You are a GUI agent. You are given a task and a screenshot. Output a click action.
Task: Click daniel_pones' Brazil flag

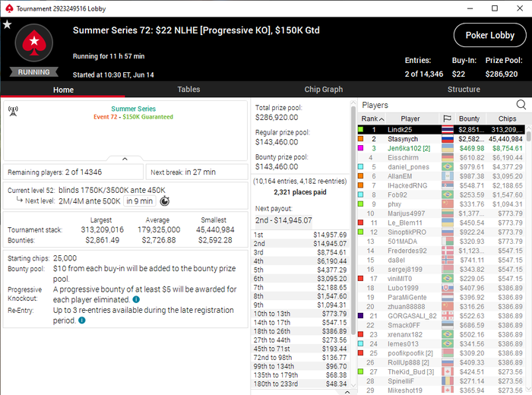click(448, 167)
